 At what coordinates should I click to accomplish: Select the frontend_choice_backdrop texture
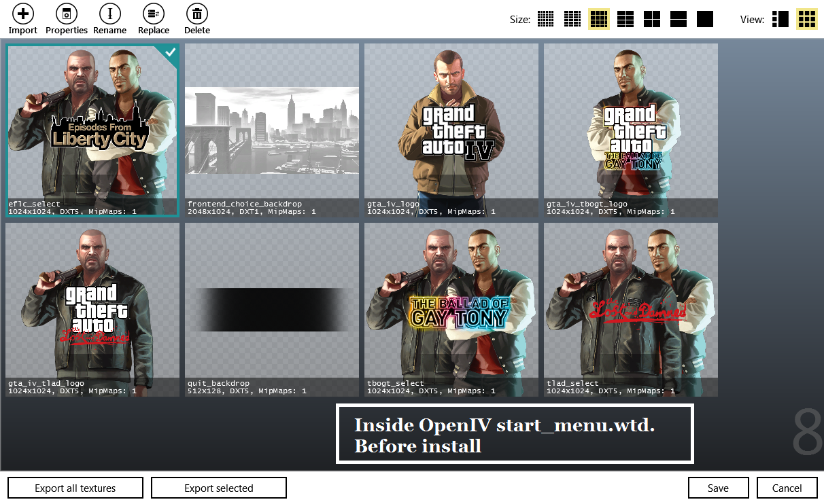pos(272,129)
